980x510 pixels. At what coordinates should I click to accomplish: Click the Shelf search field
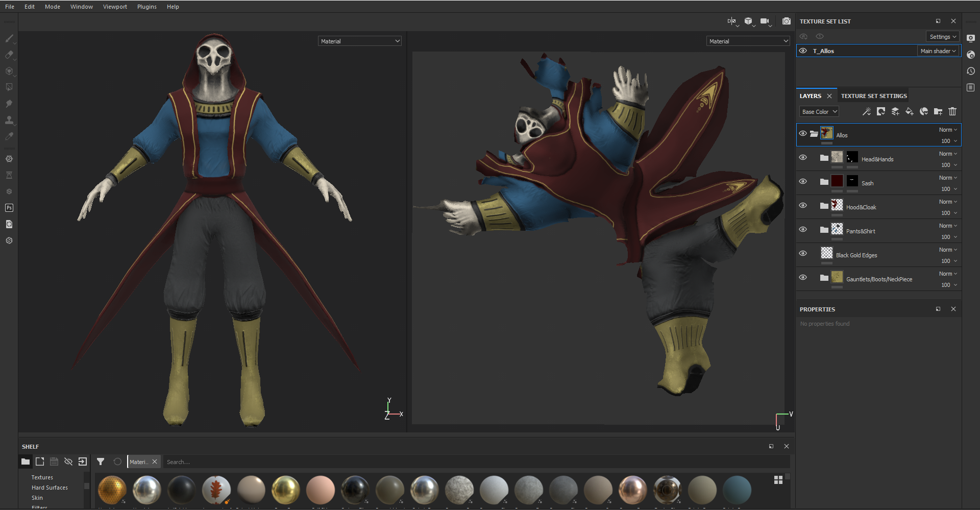pyautogui.click(x=477, y=462)
